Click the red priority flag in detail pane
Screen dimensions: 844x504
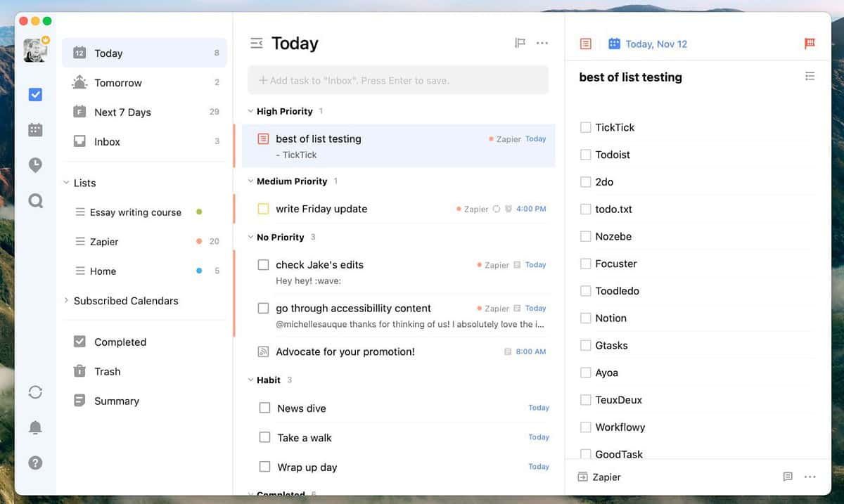810,44
